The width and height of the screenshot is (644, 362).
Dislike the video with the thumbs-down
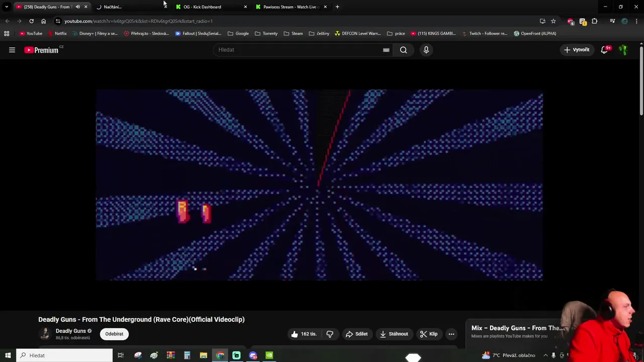click(x=330, y=334)
